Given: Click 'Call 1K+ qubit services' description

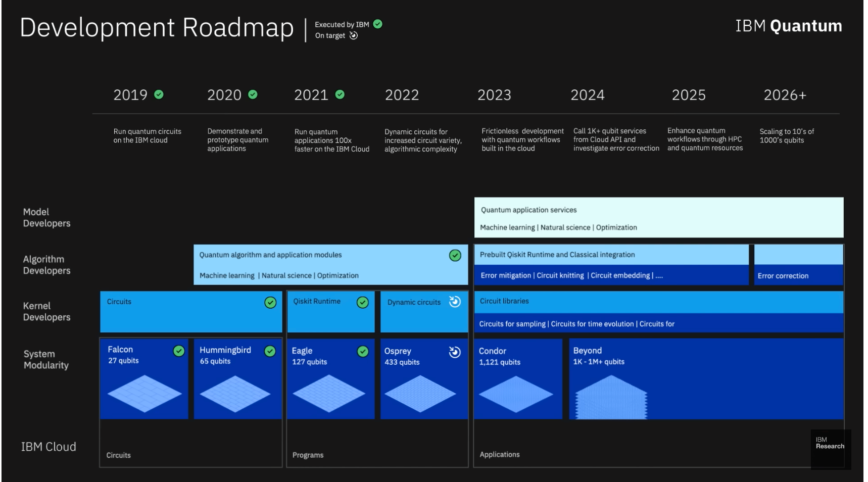Looking at the screenshot, I should point(616,139).
